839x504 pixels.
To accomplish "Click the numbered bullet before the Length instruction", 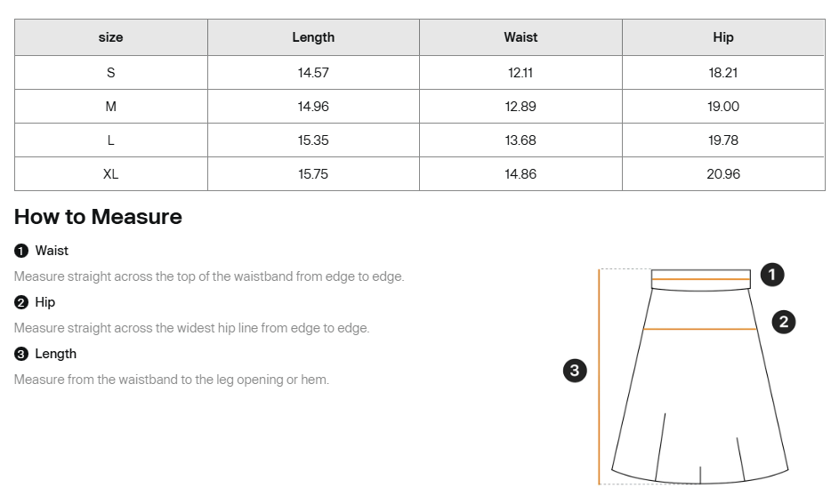I will pyautogui.click(x=21, y=354).
